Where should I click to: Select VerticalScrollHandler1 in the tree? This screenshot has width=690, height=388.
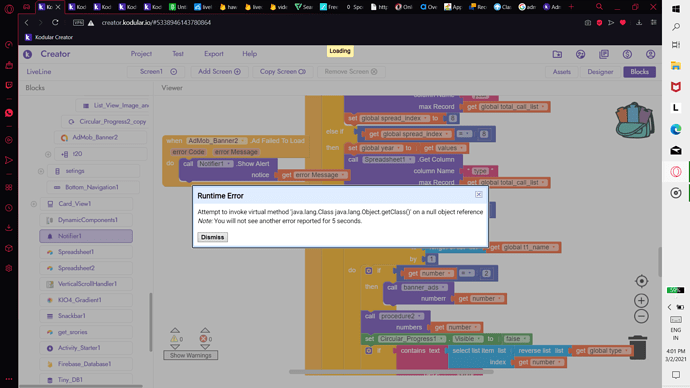[x=86, y=284]
